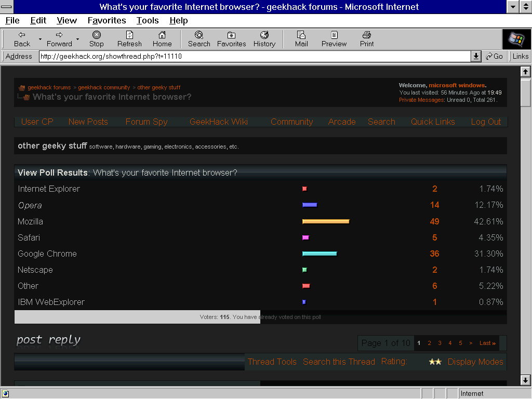
Task: Click the post reply button
Action: pyautogui.click(x=48, y=340)
